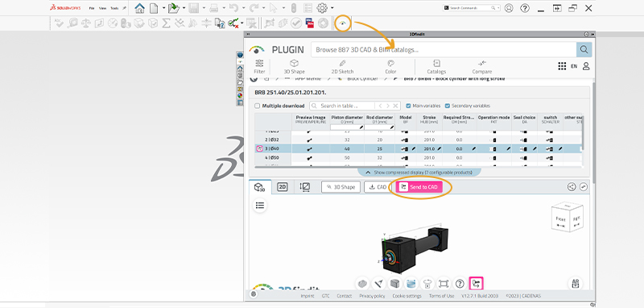Expand the New document dropdown arrow

point(163,8)
